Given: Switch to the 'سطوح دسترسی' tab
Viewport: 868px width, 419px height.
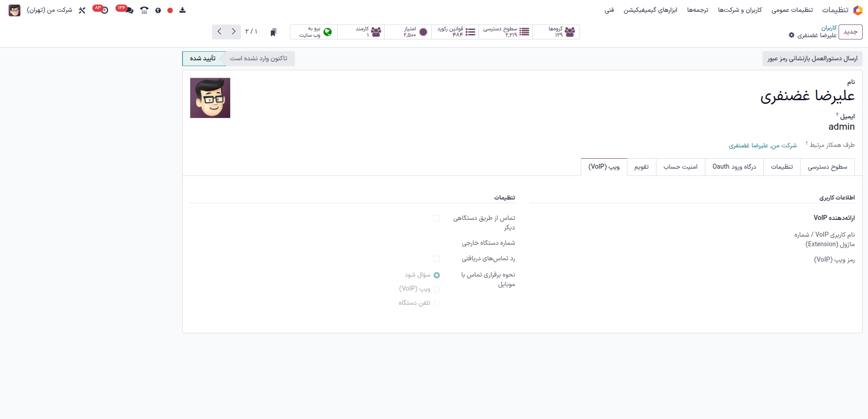Looking at the screenshot, I should 827,167.
